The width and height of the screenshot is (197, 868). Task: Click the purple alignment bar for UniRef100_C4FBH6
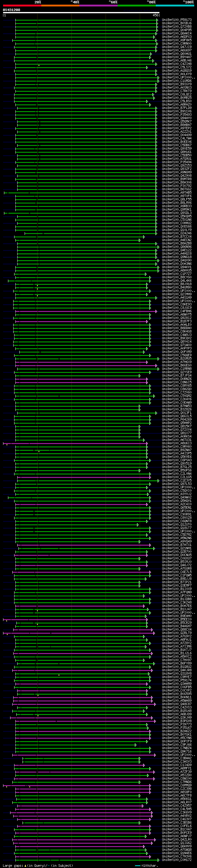click(86, 311)
